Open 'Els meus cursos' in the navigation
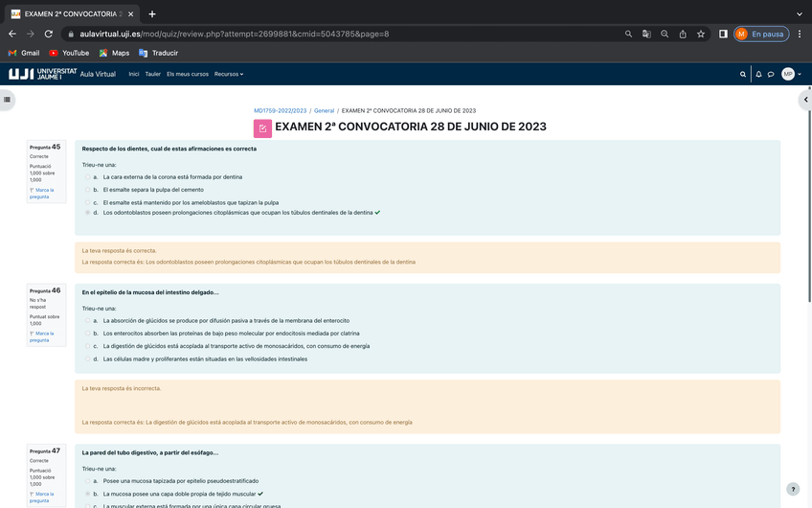 coord(188,74)
